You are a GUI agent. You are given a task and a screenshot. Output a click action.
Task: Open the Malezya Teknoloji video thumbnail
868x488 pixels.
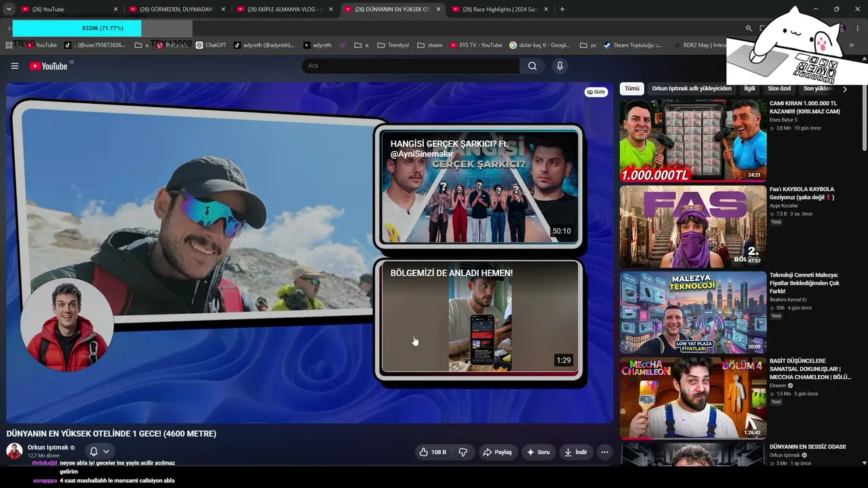(x=692, y=312)
